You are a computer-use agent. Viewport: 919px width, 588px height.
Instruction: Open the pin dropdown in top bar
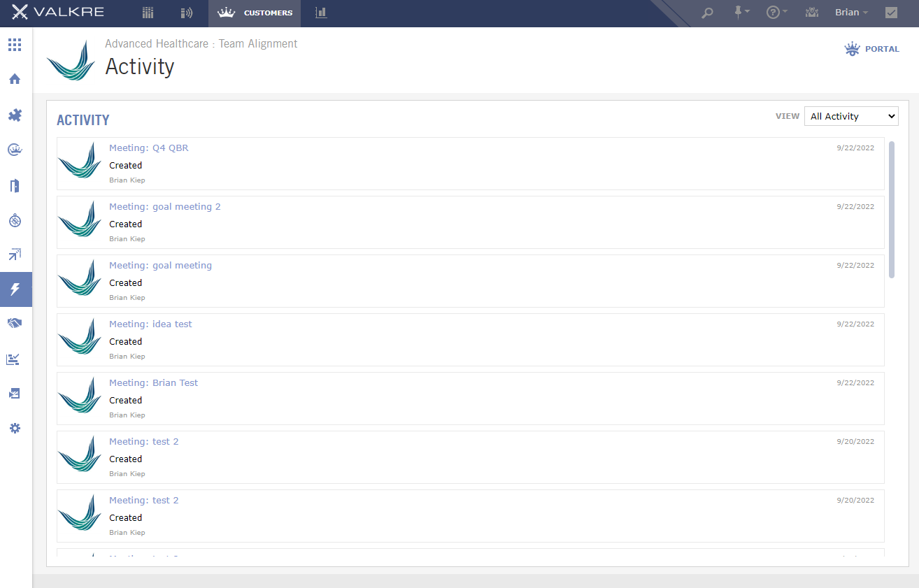[x=741, y=13]
